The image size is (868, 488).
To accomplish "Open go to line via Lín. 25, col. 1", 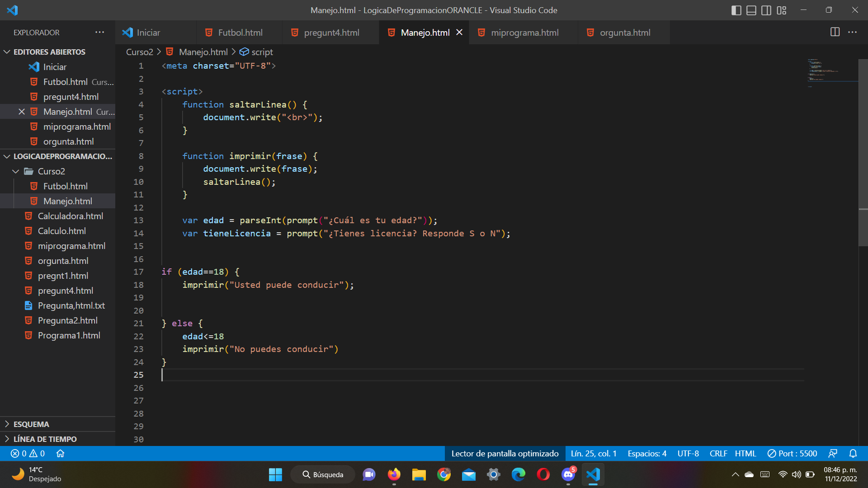I will [x=594, y=453].
